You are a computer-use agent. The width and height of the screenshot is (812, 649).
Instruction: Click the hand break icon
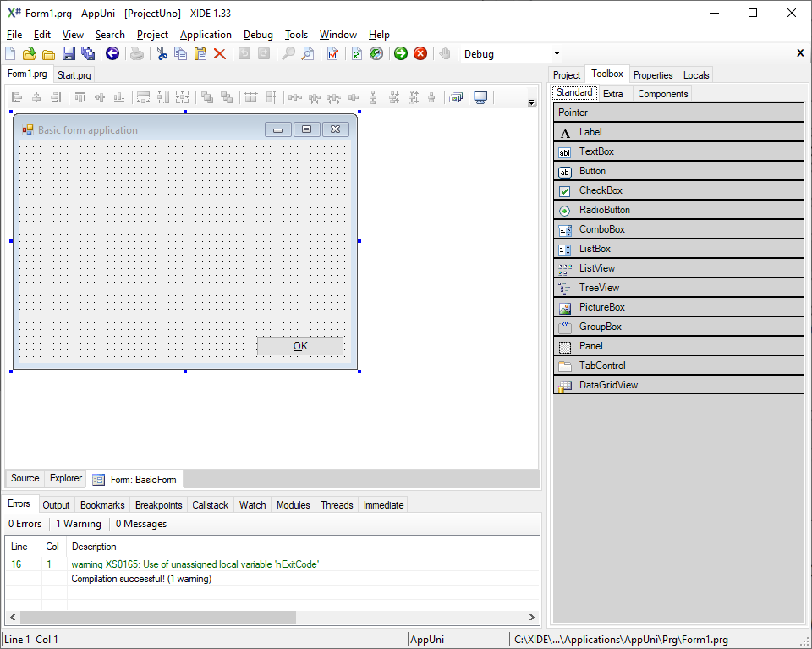tap(445, 53)
